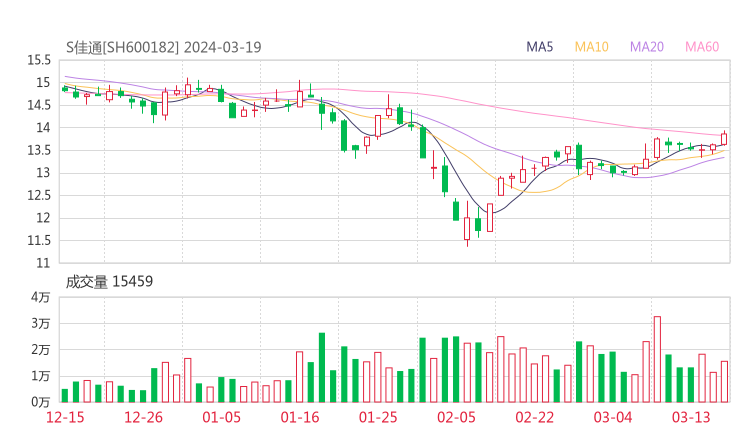Click the MA10 legend label
This screenshot has width=740, height=440.
[x=591, y=47]
